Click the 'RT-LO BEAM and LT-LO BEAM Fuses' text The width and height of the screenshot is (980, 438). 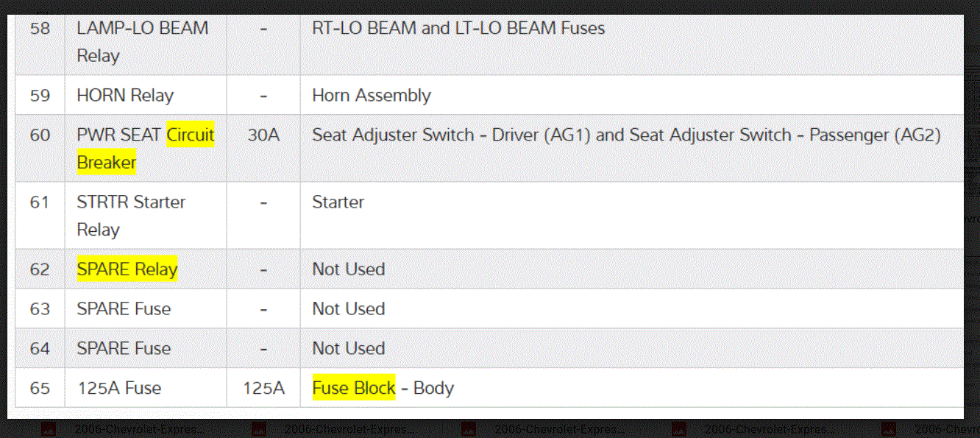pos(458,29)
